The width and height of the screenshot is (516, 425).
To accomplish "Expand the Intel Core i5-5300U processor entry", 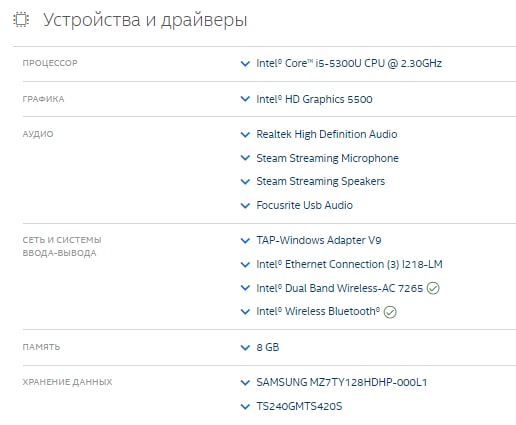I will pyautogui.click(x=245, y=63).
